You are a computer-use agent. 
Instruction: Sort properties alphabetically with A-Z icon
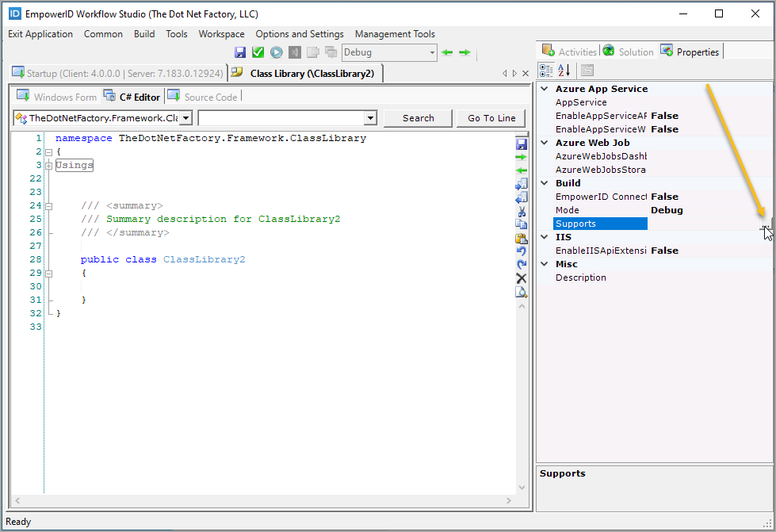(565, 71)
